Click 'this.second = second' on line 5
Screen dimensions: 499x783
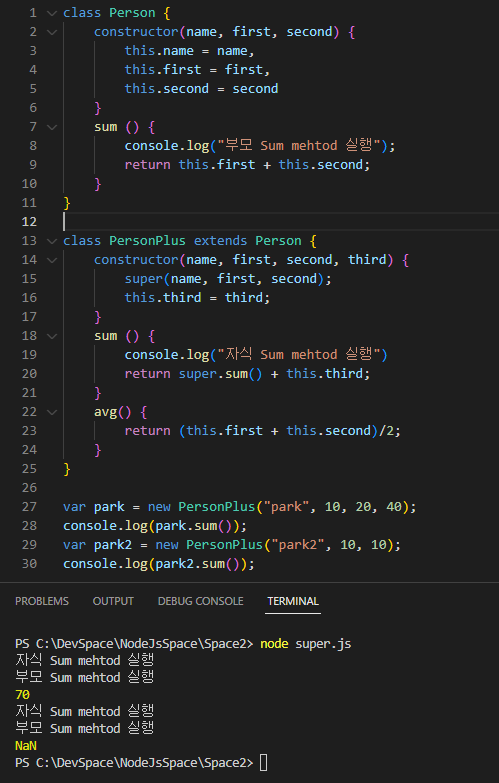point(201,89)
